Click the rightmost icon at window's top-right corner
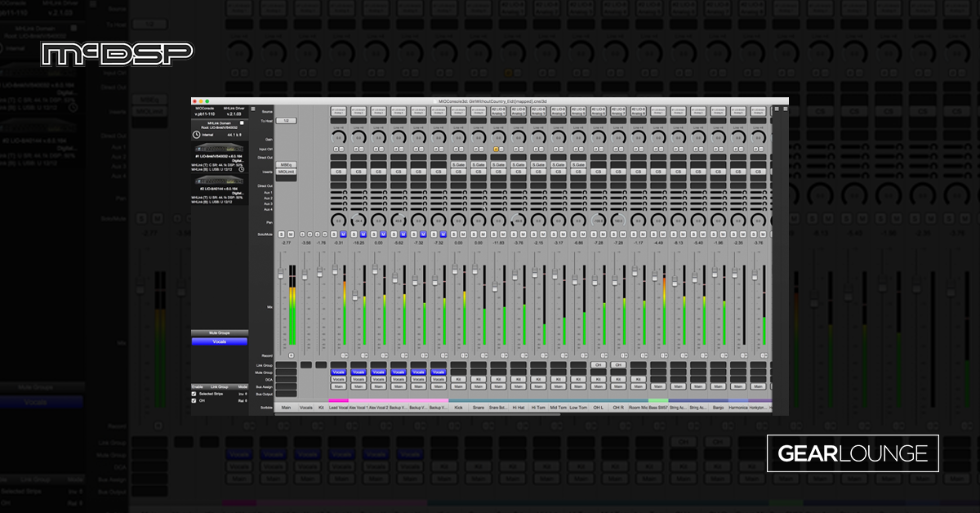The width and height of the screenshot is (980, 513). [x=785, y=109]
